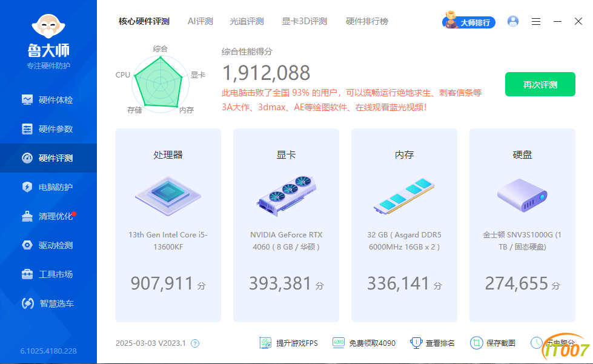Click the memory stick illustration
593x364 pixels.
point(404,196)
